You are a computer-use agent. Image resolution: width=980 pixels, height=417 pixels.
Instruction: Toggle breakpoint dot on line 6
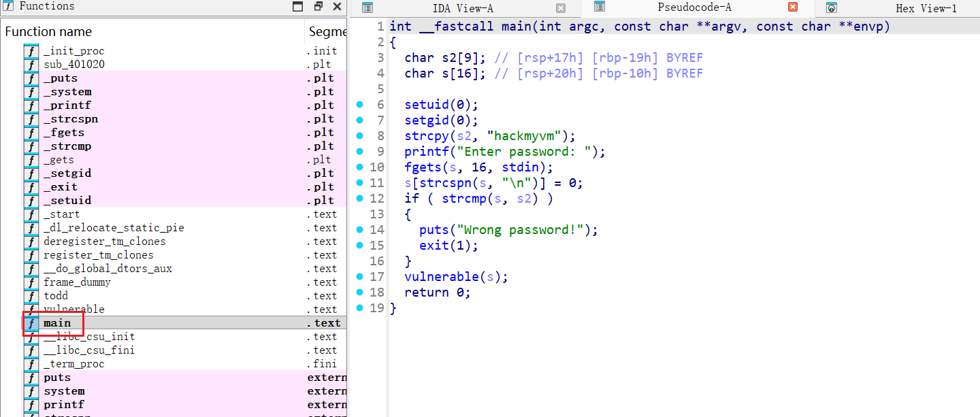coord(359,105)
